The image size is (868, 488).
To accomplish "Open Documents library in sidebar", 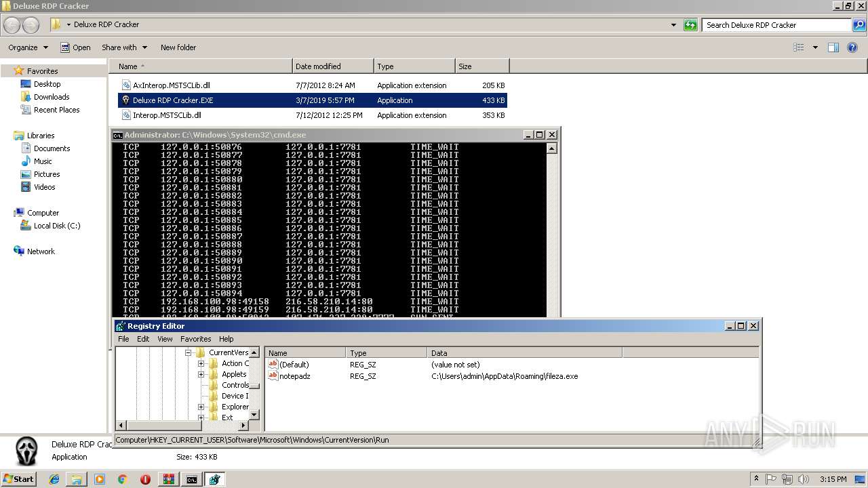I will 52,148.
